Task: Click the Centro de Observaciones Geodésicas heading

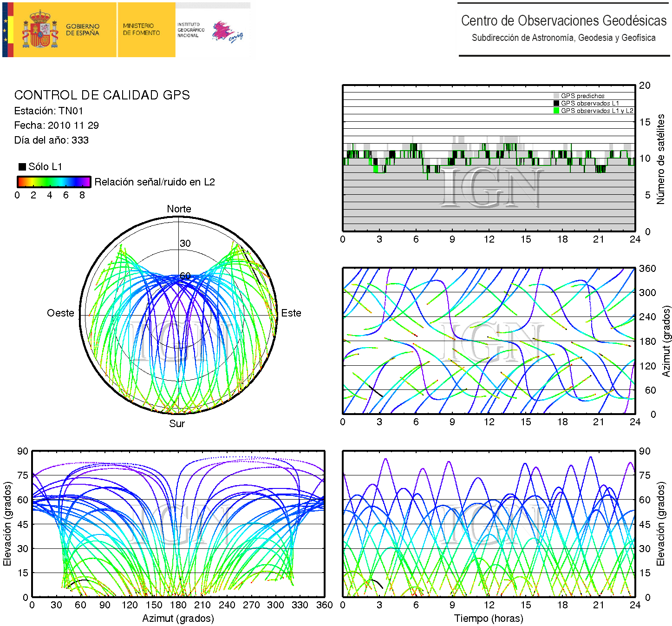Action: [x=563, y=21]
